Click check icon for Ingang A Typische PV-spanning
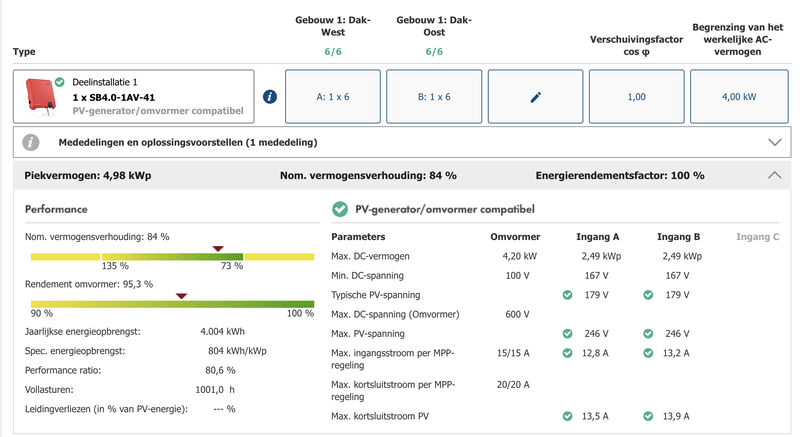800x437 pixels. 567,295
